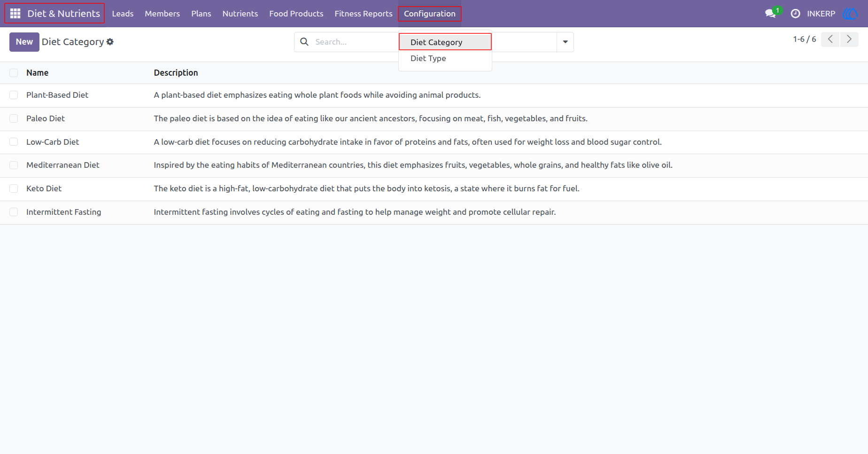This screenshot has width=868, height=454.
Task: Check the Plant-Based Diet row checkbox
Action: 14,95
